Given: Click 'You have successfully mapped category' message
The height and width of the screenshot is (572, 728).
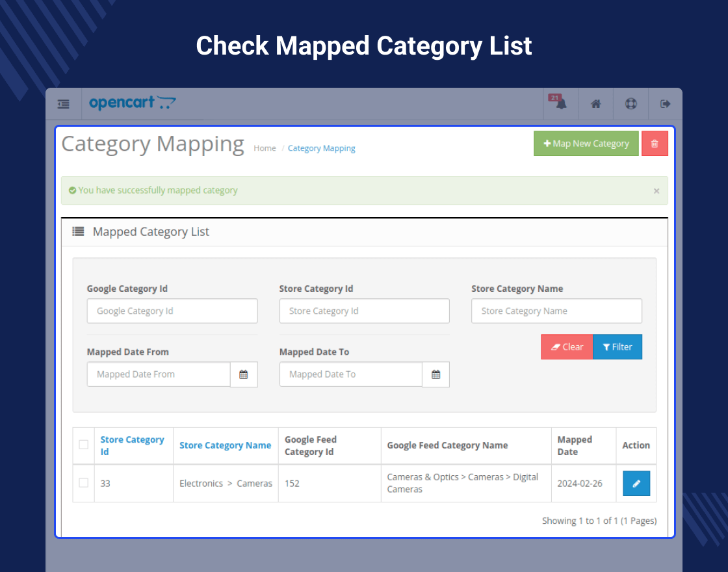Looking at the screenshot, I should (158, 190).
